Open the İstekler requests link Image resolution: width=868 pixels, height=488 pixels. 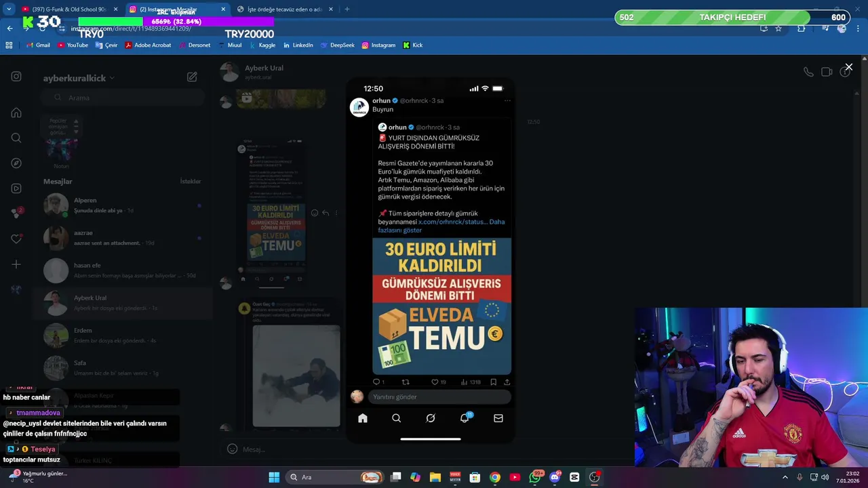[x=191, y=182]
